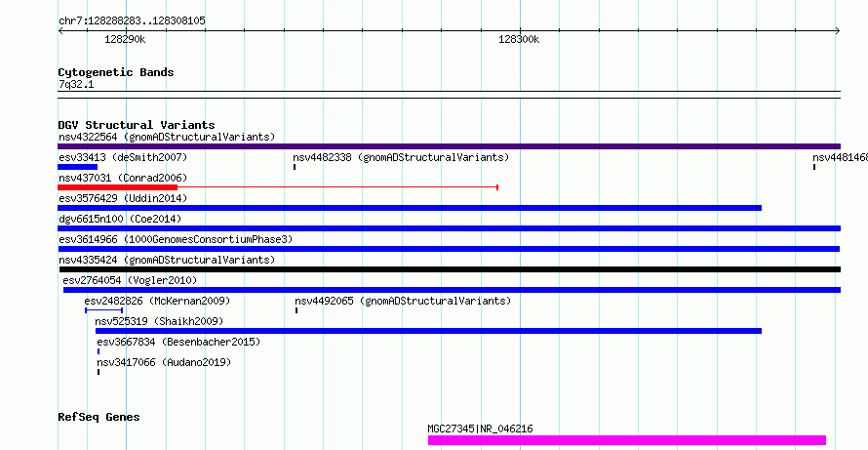868x450 pixels.
Task: Click the nsv3417066 (Audano2019) label
Action: (x=164, y=362)
